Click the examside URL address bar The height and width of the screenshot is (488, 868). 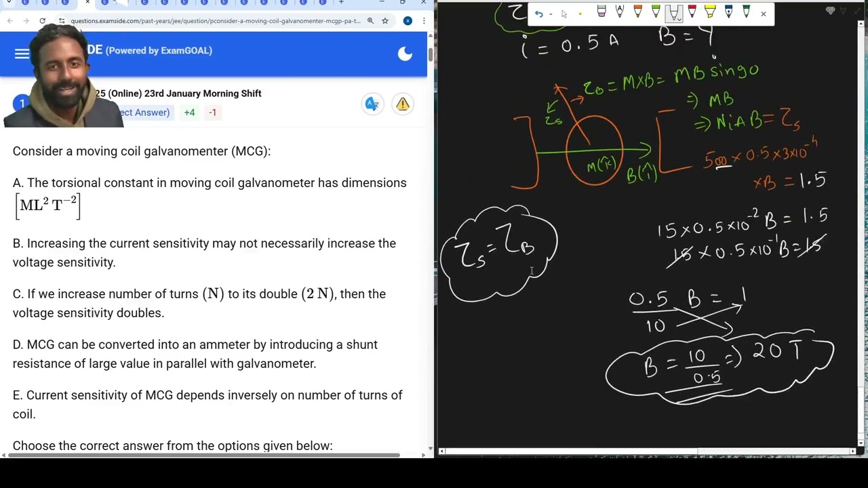coord(215,21)
